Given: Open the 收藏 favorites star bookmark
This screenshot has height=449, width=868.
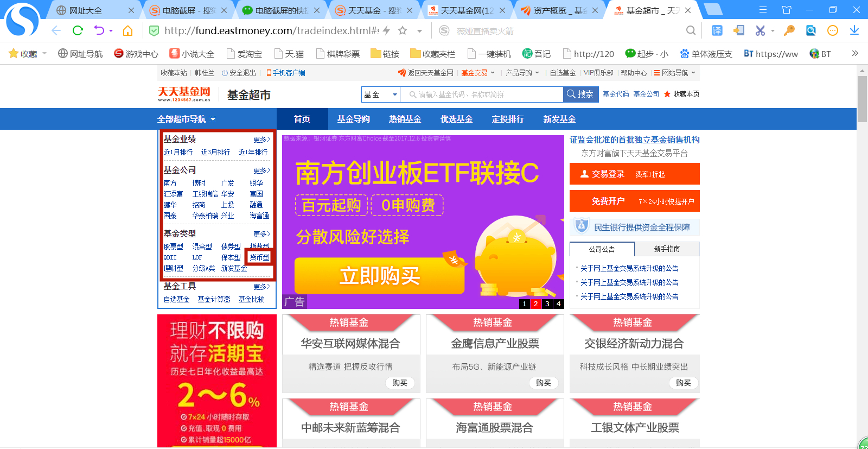Looking at the screenshot, I should (x=23, y=54).
